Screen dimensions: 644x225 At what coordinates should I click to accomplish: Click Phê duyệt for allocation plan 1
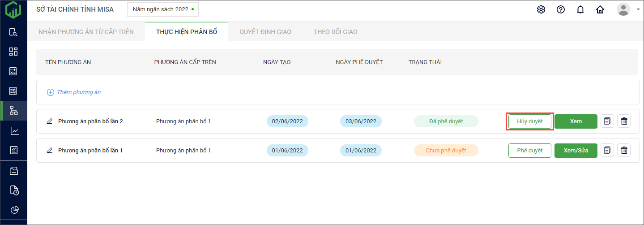[x=529, y=151]
